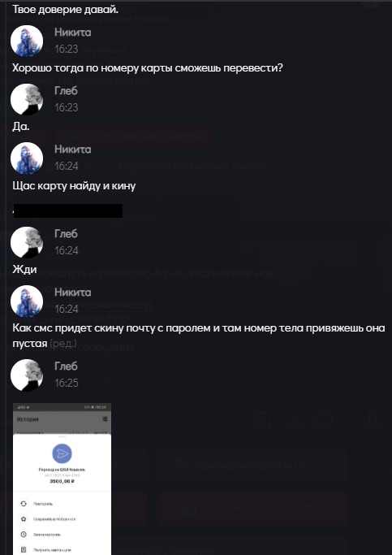
Task: Open Никита's avatar beside the 16:23 message
Action: tap(27, 41)
